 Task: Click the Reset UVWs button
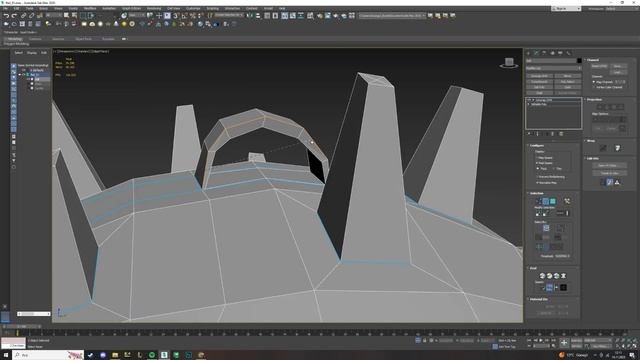click(x=599, y=66)
